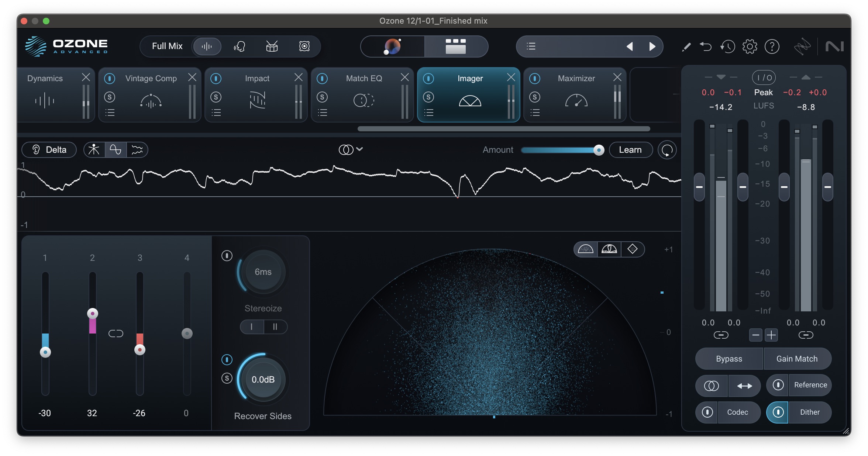Open the undo history clock icon
Screen dimensions: 868x456
(x=728, y=46)
